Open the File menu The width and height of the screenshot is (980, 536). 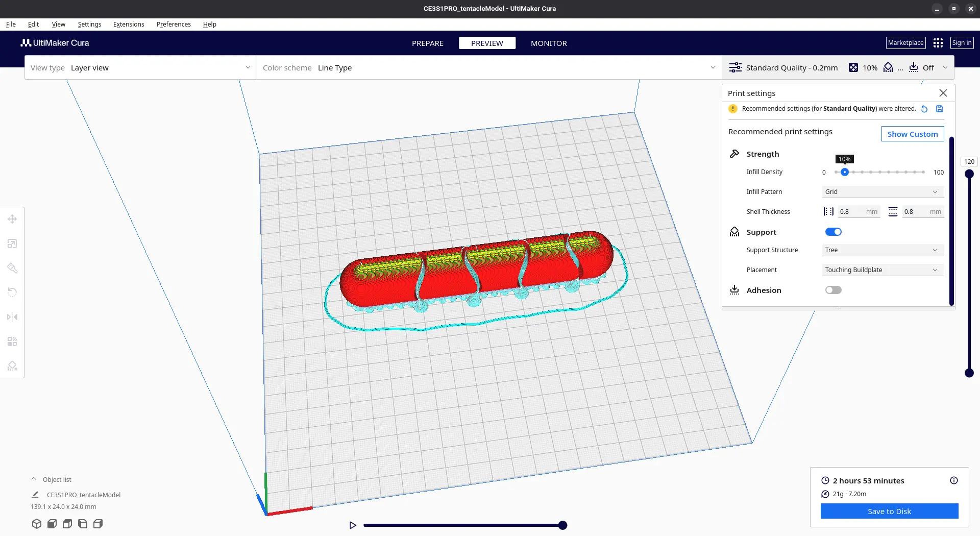(x=11, y=24)
